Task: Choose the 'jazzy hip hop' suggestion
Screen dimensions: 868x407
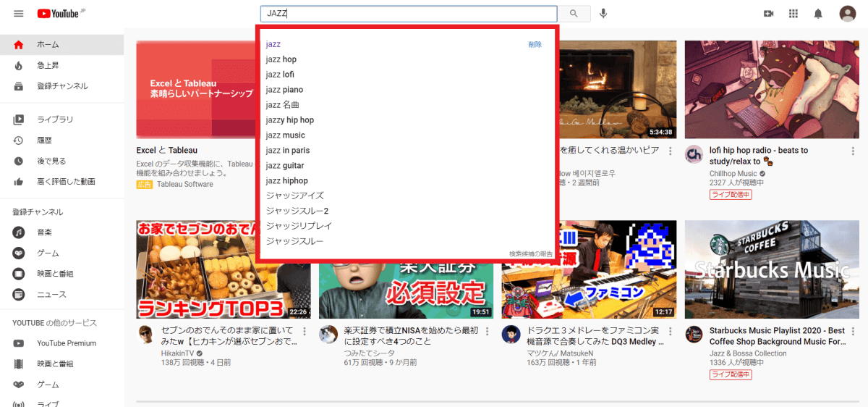Action: tap(409, 120)
